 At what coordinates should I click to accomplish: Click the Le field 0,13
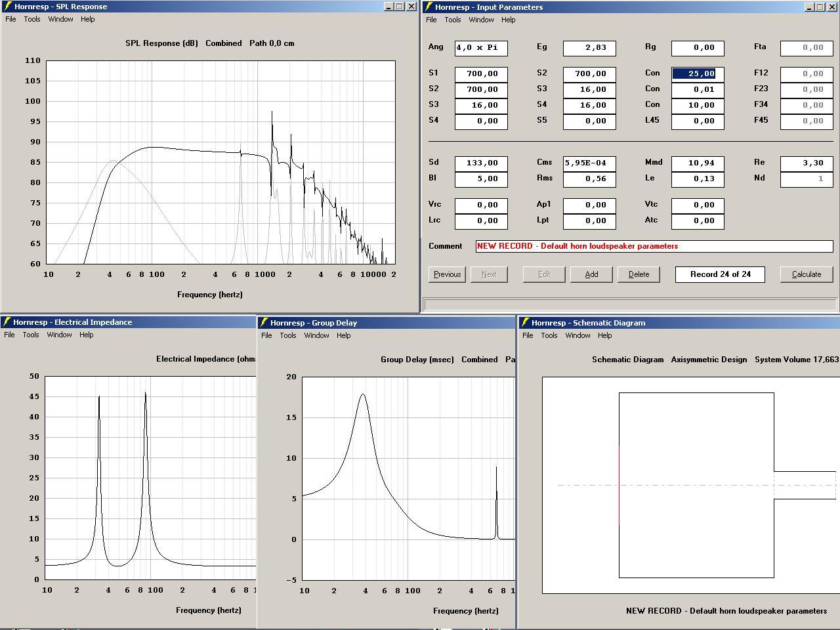698,179
